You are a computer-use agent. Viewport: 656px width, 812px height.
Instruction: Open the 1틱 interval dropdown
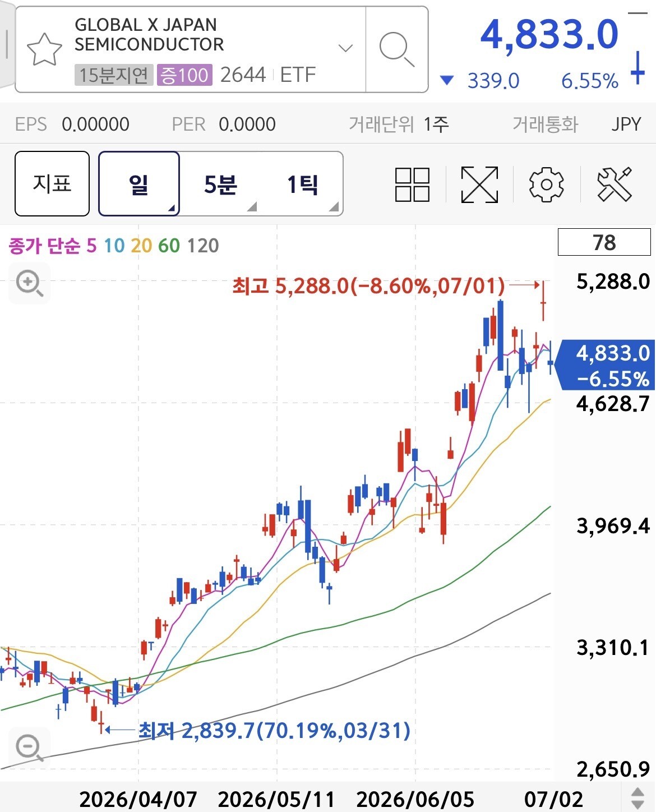tap(302, 184)
